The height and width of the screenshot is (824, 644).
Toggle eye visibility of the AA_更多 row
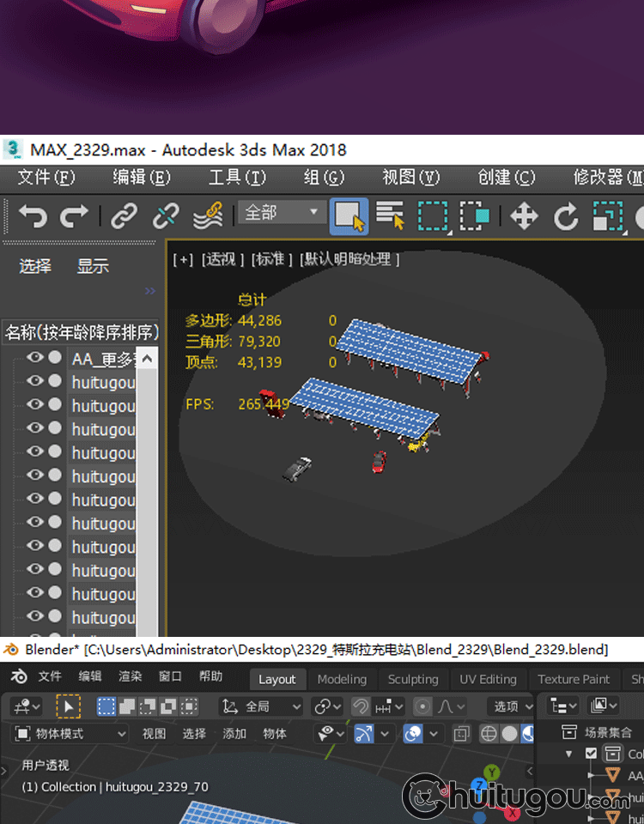click(x=35, y=357)
